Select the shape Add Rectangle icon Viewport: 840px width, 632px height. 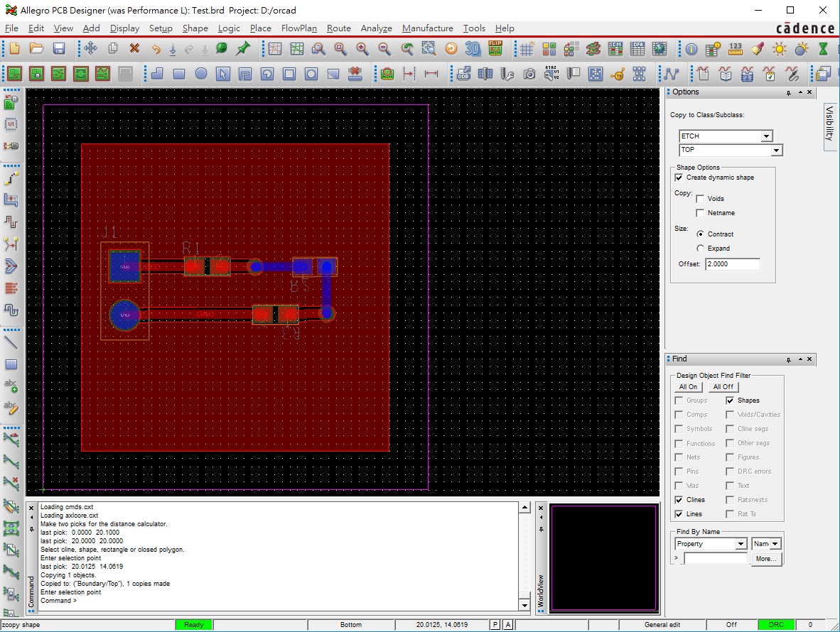coord(179,74)
